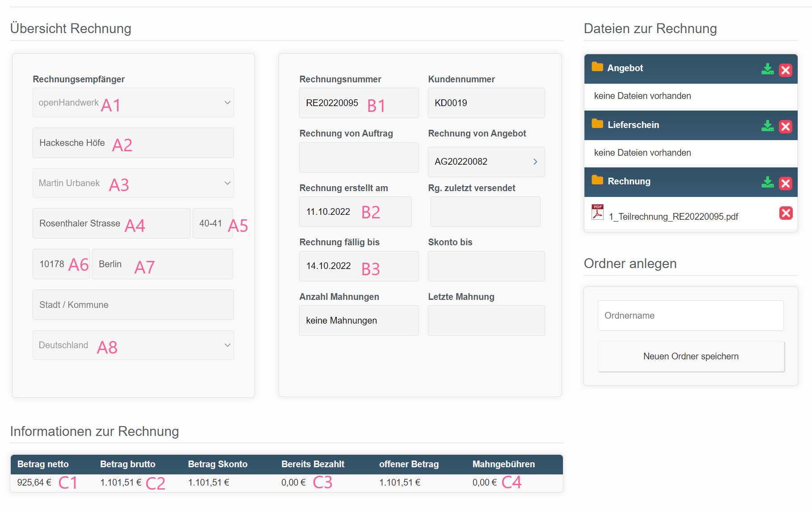
Task: Delete the Lieferschein folder
Action: (786, 127)
